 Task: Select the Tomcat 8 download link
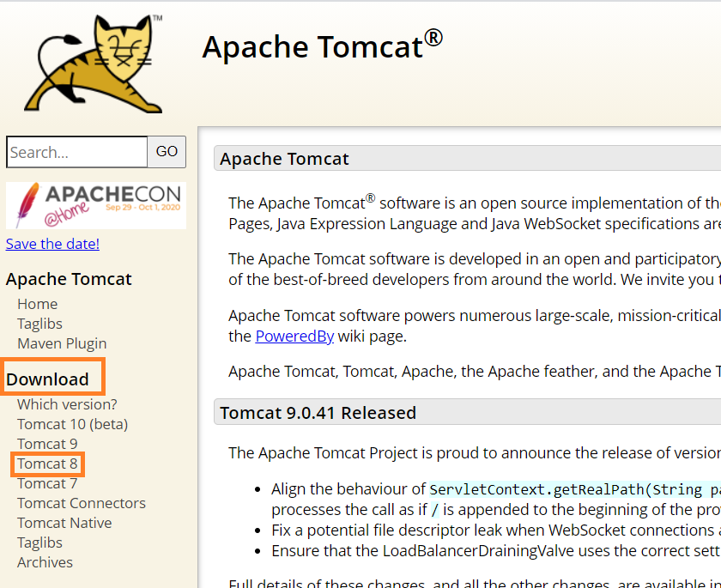[x=47, y=464]
